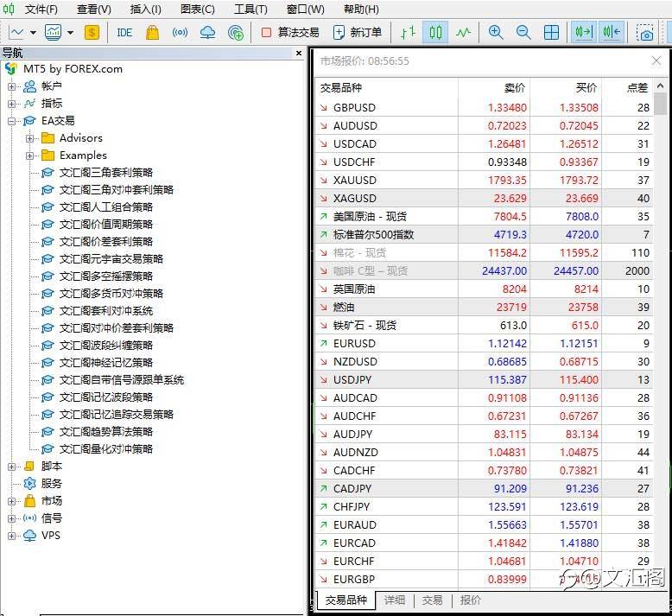The width and height of the screenshot is (672, 616).
Task: Open the IDE MetaEditor button
Action: (x=124, y=33)
